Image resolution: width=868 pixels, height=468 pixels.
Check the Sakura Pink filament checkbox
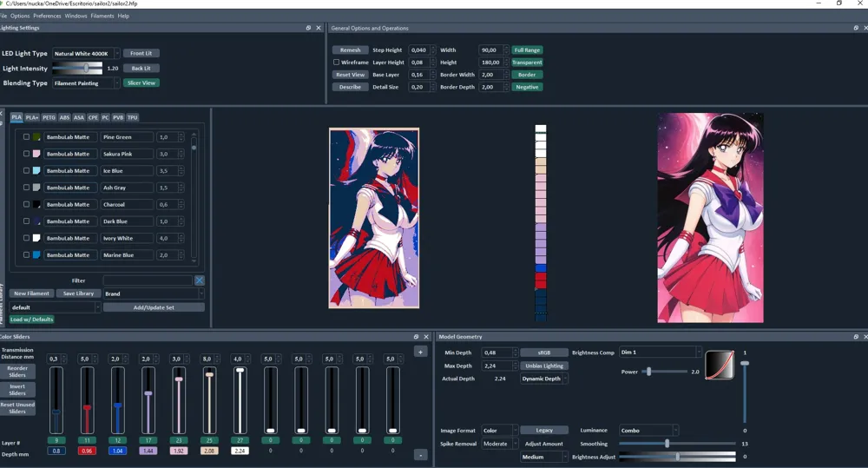click(x=26, y=154)
